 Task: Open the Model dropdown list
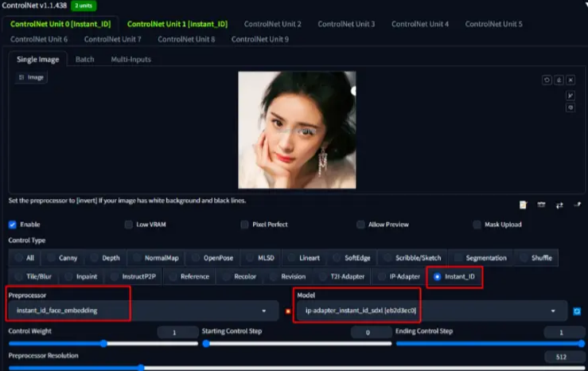431,310
